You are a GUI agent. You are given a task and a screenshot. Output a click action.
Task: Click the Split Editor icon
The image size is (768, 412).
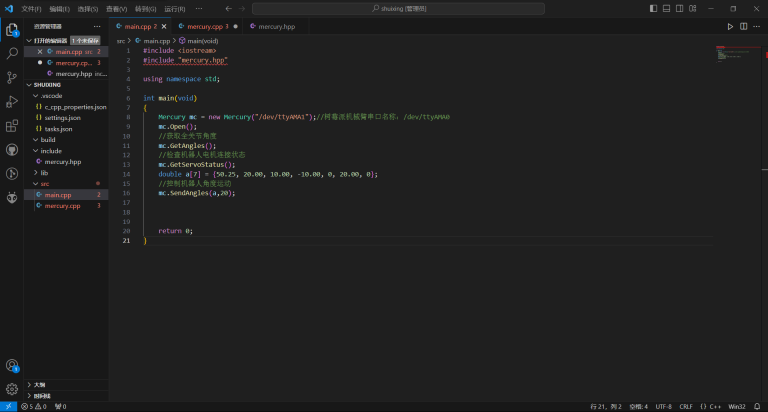(744, 26)
